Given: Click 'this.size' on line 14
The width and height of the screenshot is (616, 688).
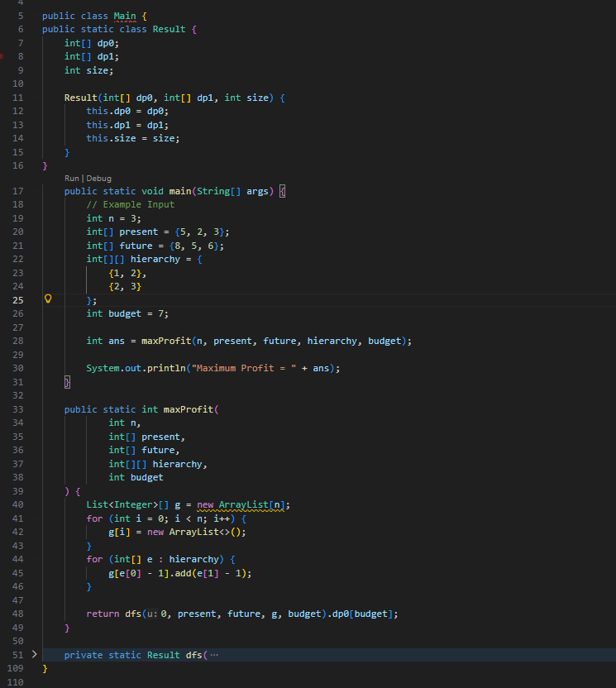Looking at the screenshot, I should 111,139.
